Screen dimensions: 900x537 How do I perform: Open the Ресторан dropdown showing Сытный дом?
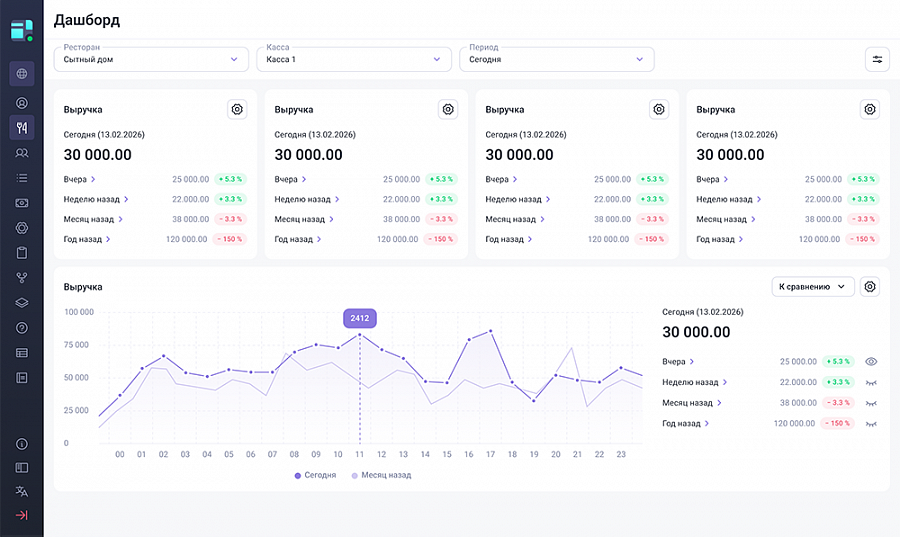click(x=151, y=59)
